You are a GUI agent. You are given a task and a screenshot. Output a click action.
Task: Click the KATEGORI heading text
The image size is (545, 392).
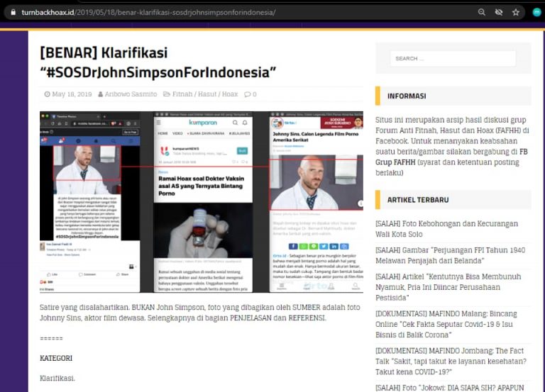point(56,358)
